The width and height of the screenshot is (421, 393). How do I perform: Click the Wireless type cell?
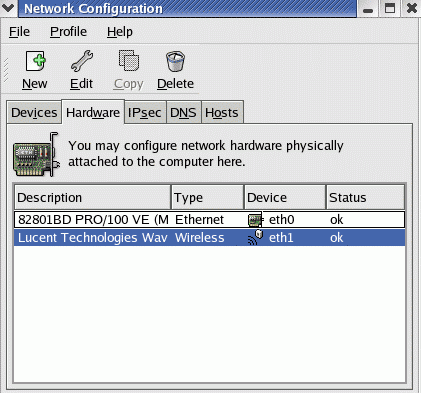tap(200, 238)
